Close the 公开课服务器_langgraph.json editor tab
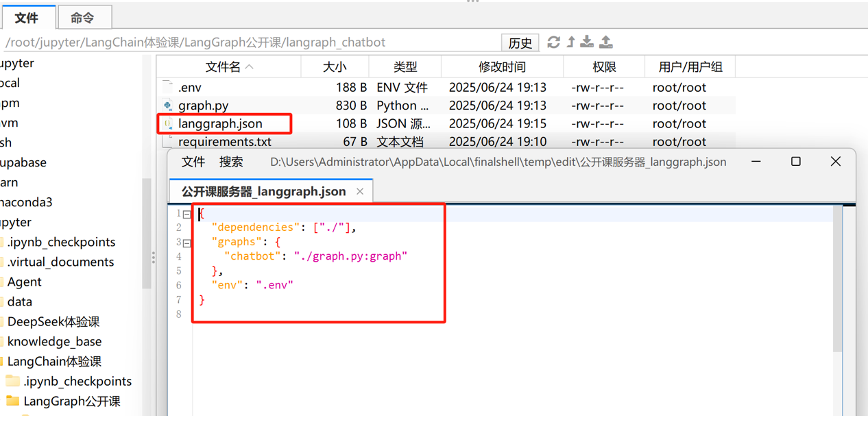Screen dimensions: 868x433 pyautogui.click(x=360, y=192)
